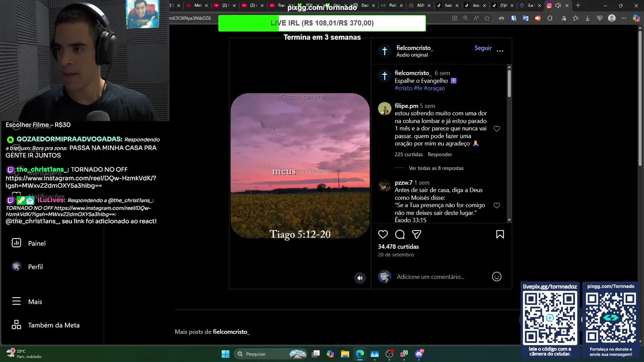This screenshot has width=644, height=362.
Task: Favorite this page with the star icon
Action: tap(487, 18)
